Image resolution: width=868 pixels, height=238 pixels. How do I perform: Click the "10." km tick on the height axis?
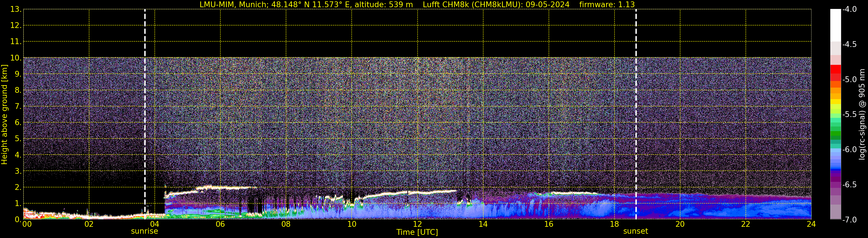tap(16, 58)
